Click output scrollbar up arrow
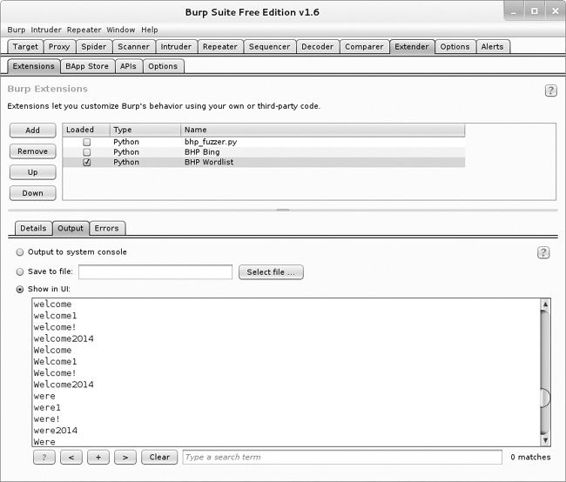 click(x=545, y=304)
